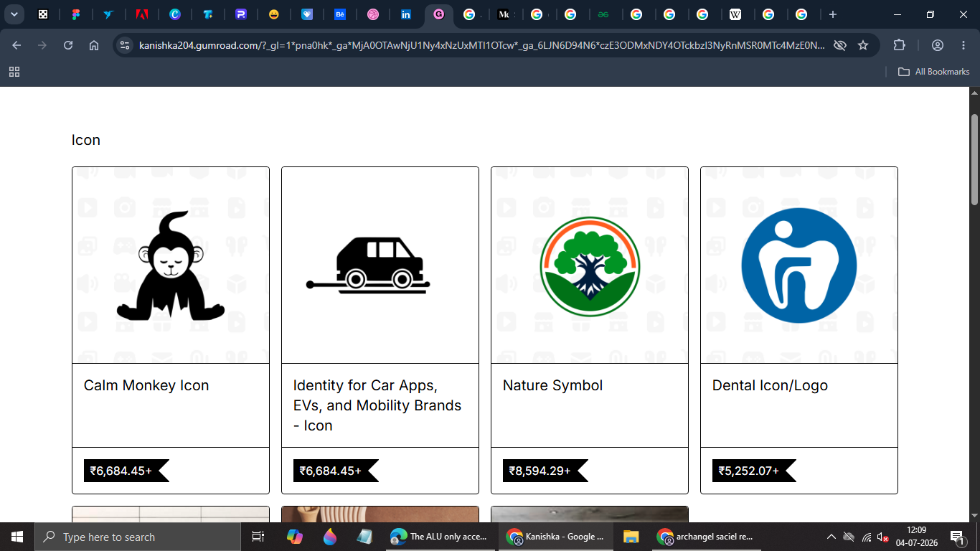Open the Calm Monkey Icon product image
Image resolution: width=980 pixels, height=551 pixels.
tap(171, 265)
